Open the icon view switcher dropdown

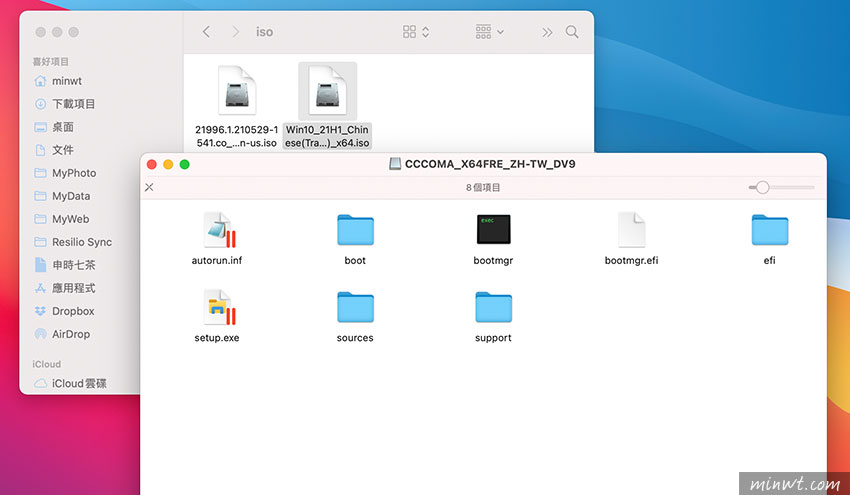point(416,32)
